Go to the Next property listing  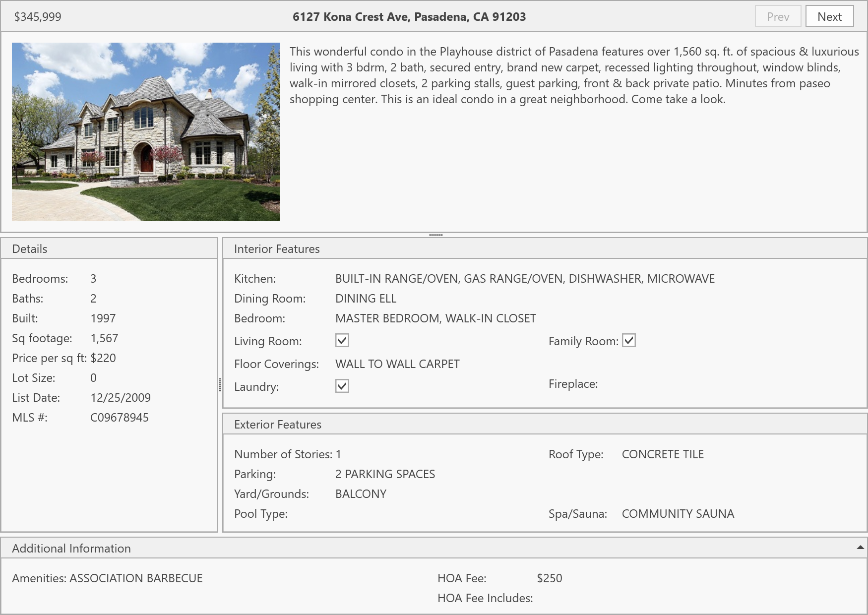point(829,16)
